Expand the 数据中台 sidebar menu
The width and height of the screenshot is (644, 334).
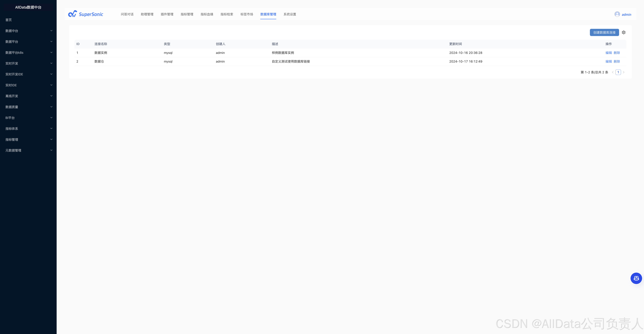(28, 31)
